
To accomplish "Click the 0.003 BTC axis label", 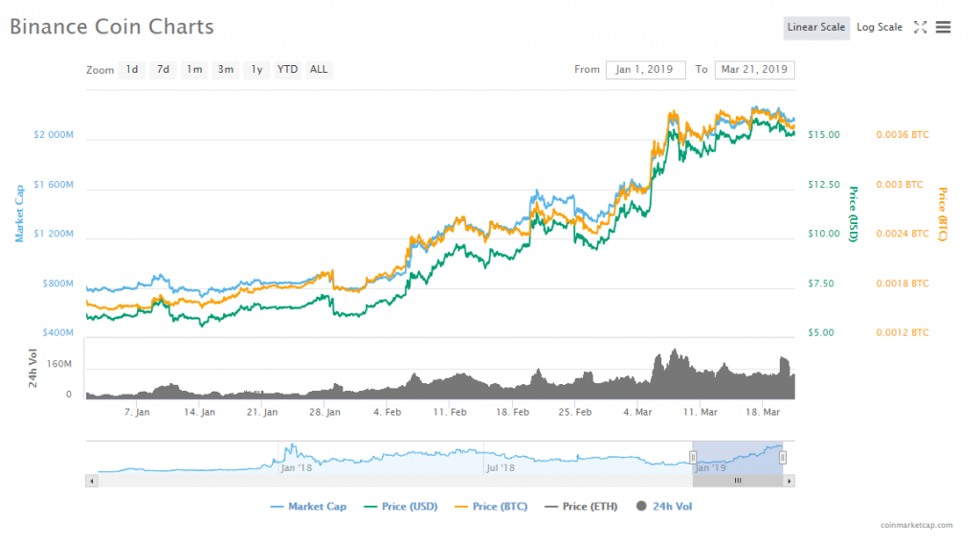I will point(900,185).
